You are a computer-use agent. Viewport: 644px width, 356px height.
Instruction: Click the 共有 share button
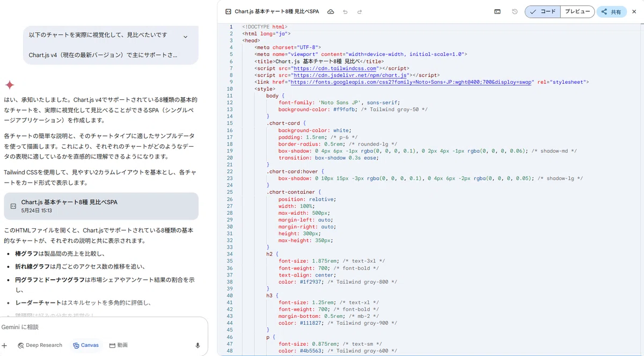tap(611, 11)
